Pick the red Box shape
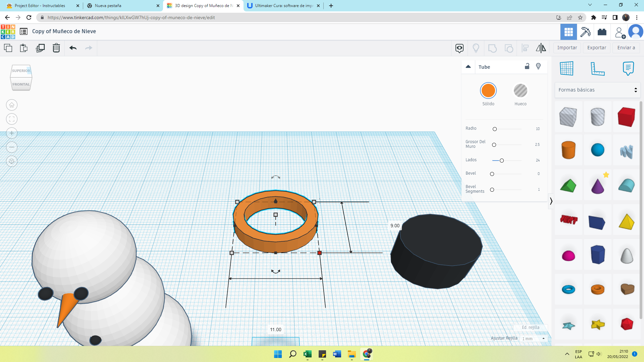The image size is (644, 362). [x=627, y=117]
